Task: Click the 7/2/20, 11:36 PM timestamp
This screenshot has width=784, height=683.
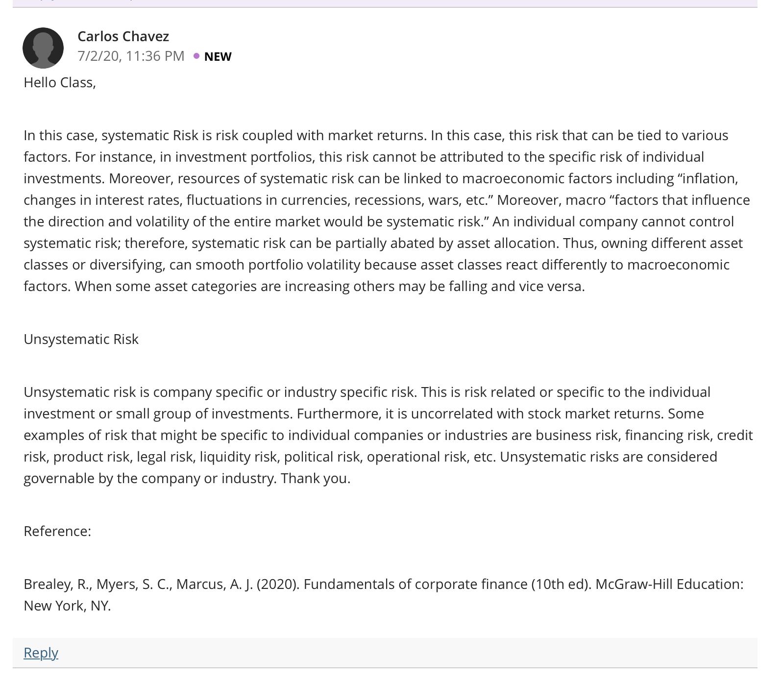Action: pyautogui.click(x=131, y=56)
